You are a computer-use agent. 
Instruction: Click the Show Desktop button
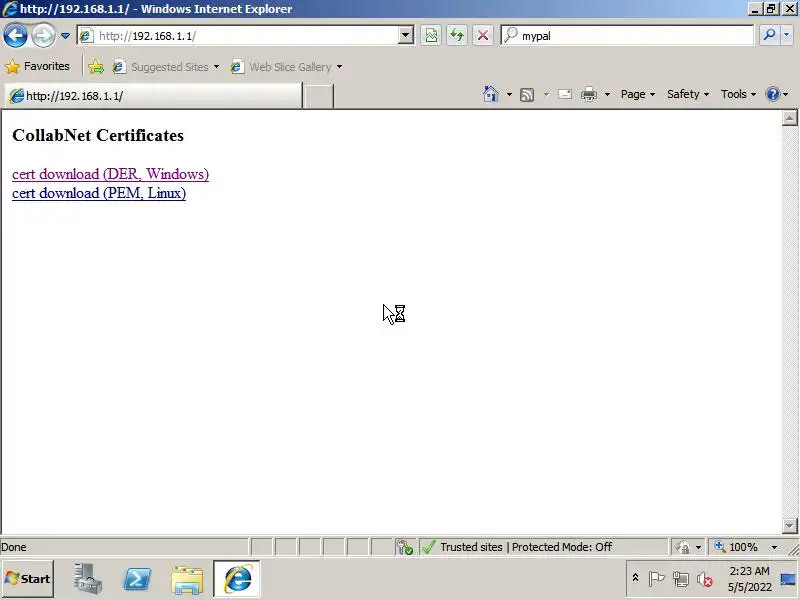click(x=789, y=579)
